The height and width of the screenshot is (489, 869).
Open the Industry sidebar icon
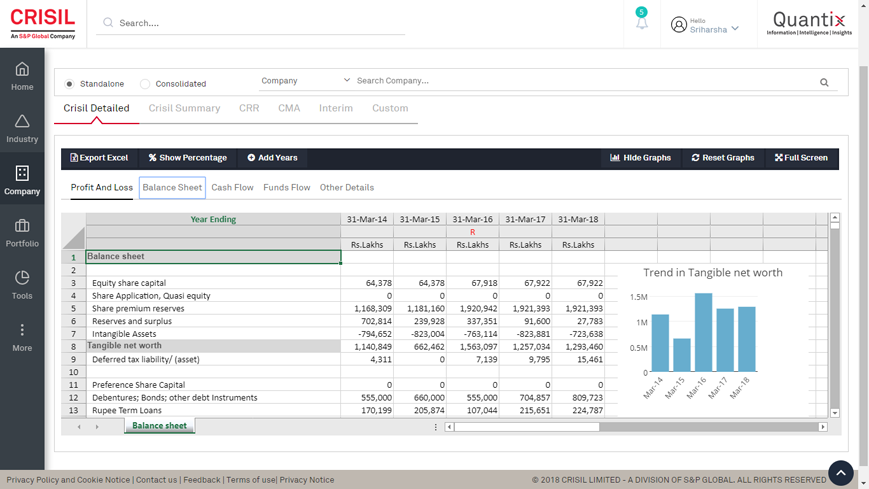[x=22, y=128]
